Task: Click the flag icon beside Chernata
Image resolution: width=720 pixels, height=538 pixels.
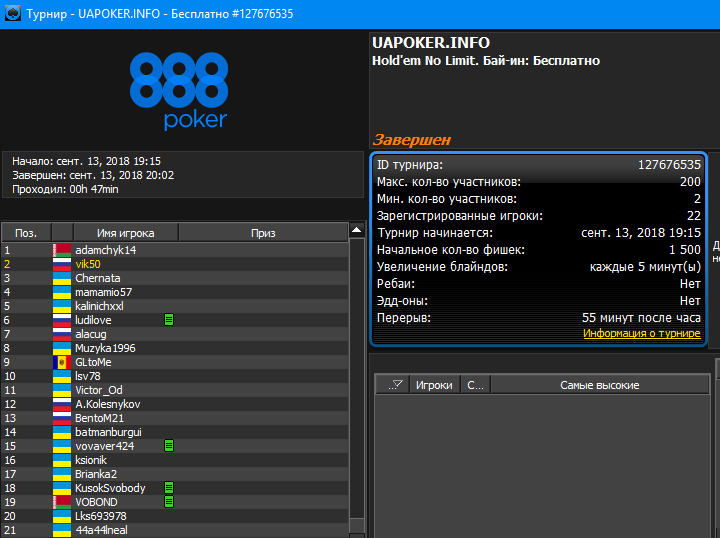Action: coord(62,278)
